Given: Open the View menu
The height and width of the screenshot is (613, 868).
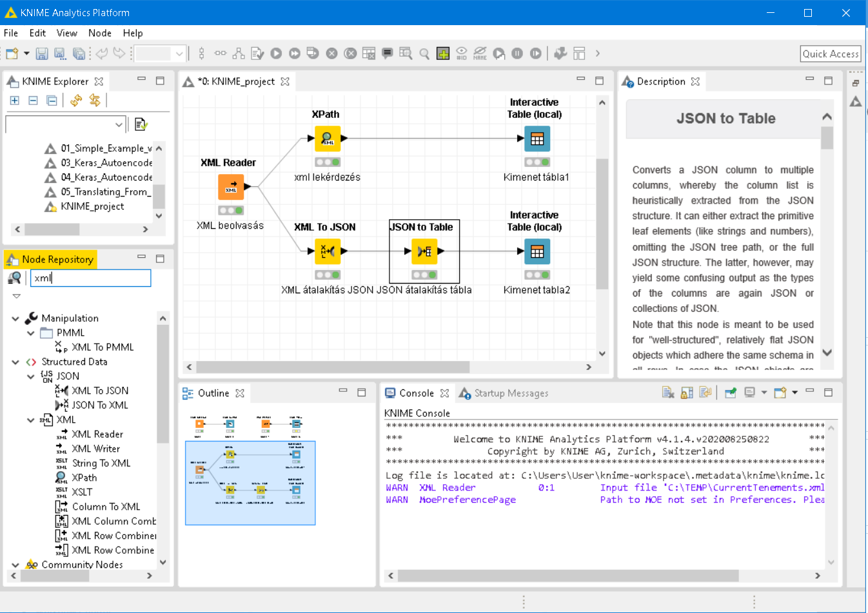Looking at the screenshot, I should tap(67, 33).
